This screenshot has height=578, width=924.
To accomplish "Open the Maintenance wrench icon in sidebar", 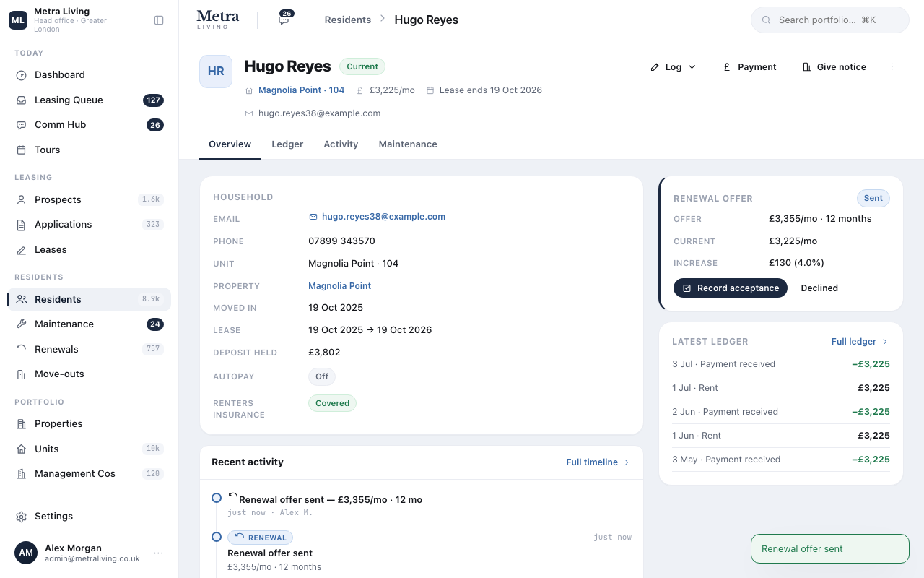I will pyautogui.click(x=21, y=324).
